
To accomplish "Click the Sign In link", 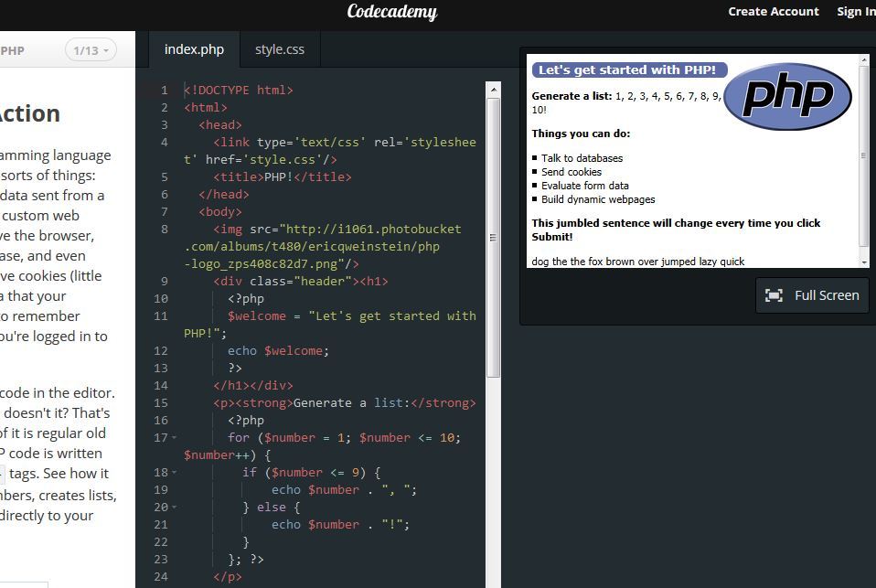I will (x=856, y=11).
